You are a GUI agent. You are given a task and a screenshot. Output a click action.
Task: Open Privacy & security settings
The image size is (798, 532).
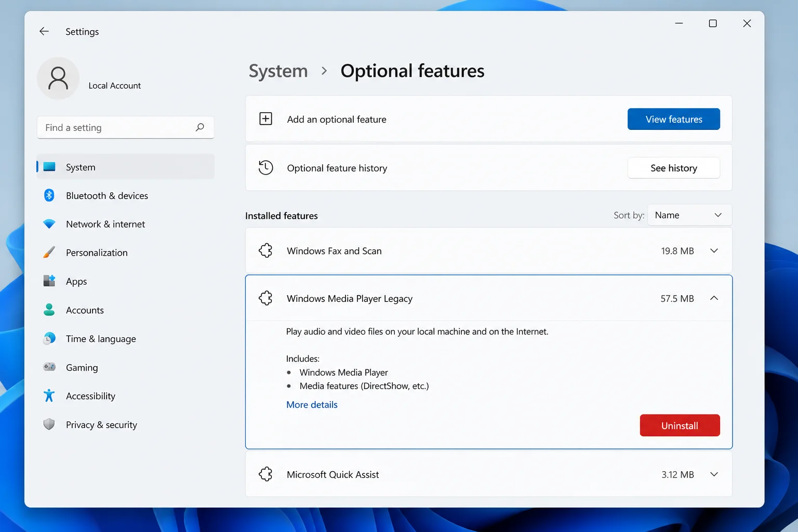click(125, 424)
